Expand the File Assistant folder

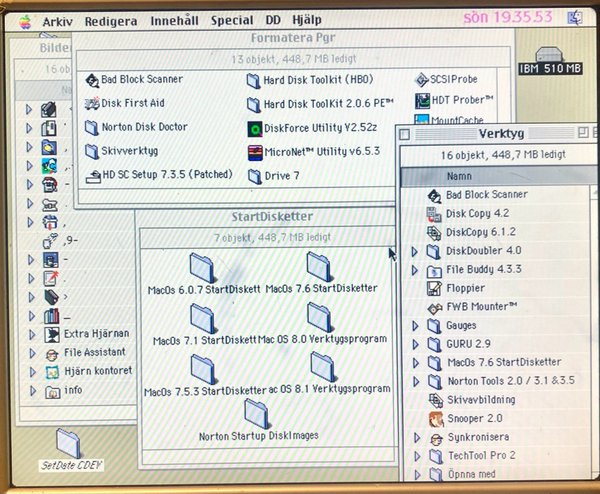[33, 353]
